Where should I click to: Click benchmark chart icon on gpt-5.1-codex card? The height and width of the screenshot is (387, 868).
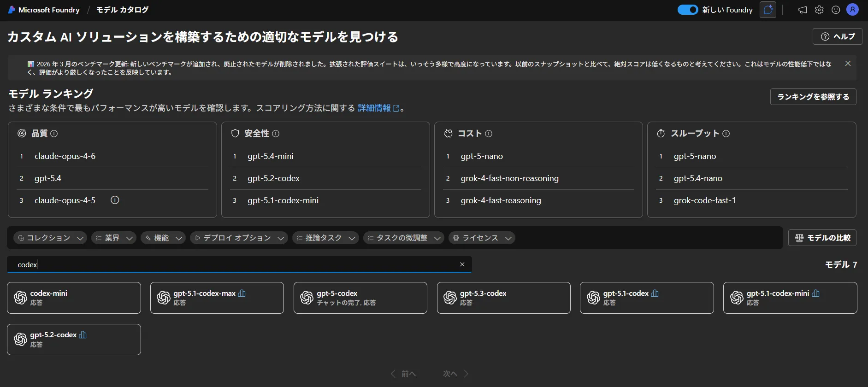click(655, 293)
